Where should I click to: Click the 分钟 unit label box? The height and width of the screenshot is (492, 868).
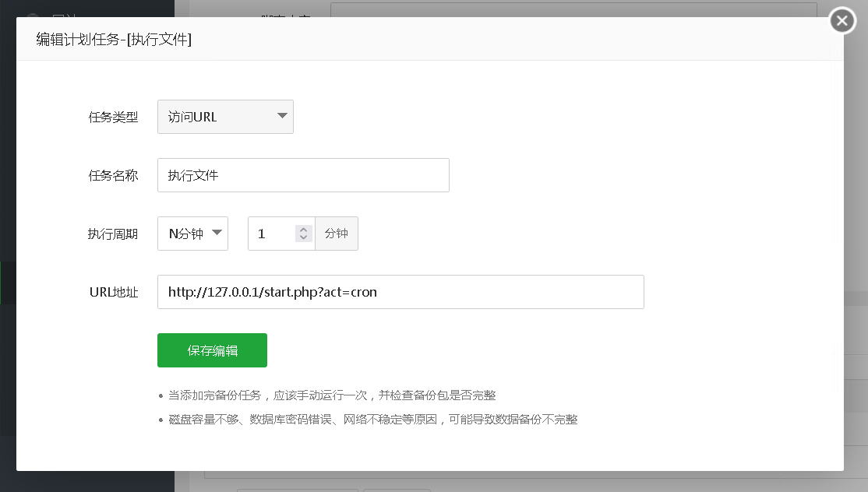(x=337, y=233)
